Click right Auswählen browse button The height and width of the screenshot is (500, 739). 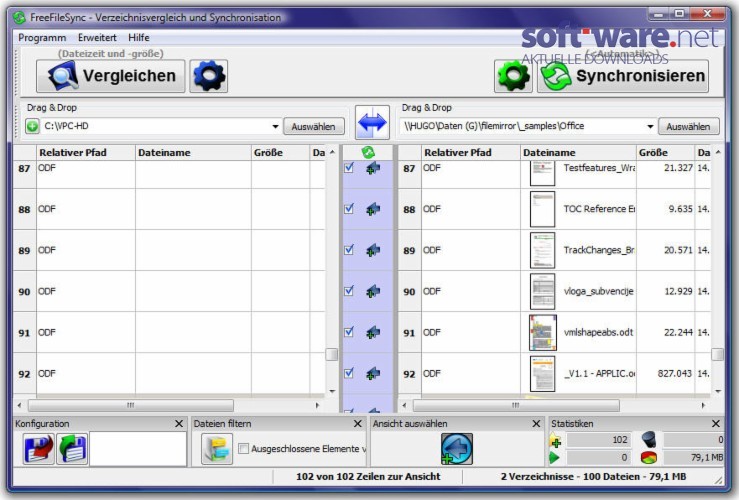(x=688, y=126)
